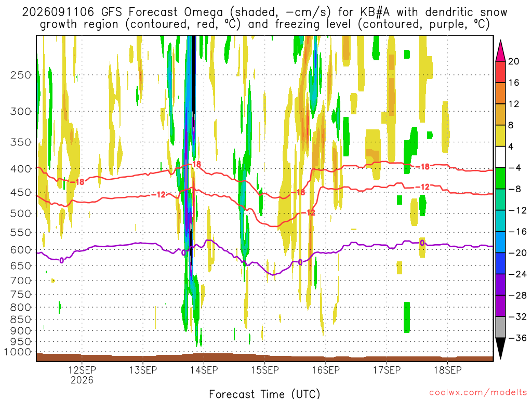Click the red color swatch labeled 20

click(x=500, y=72)
